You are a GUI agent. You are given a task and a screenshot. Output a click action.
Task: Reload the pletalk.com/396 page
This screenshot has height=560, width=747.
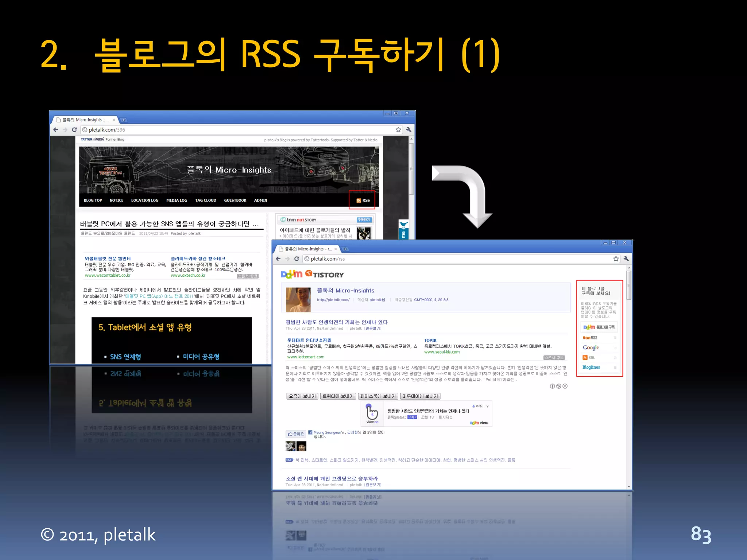(74, 130)
